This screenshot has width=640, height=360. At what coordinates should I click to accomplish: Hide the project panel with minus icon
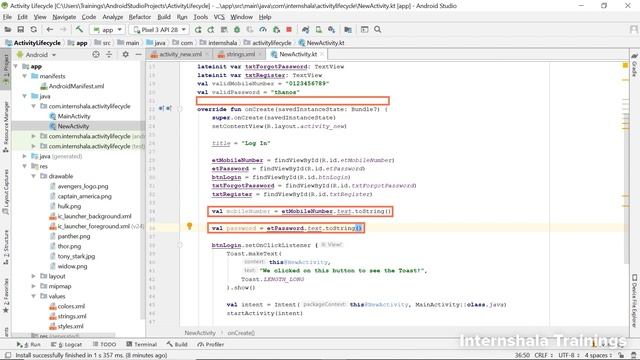pos(138,54)
